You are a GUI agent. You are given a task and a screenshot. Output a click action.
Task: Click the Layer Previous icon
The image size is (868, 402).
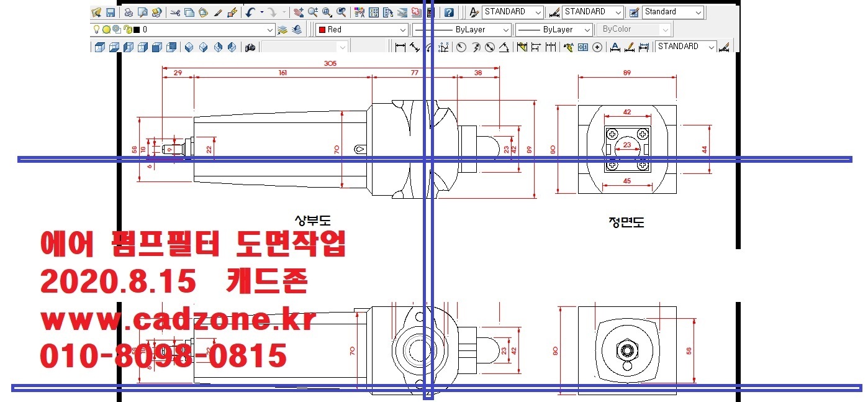(x=297, y=29)
